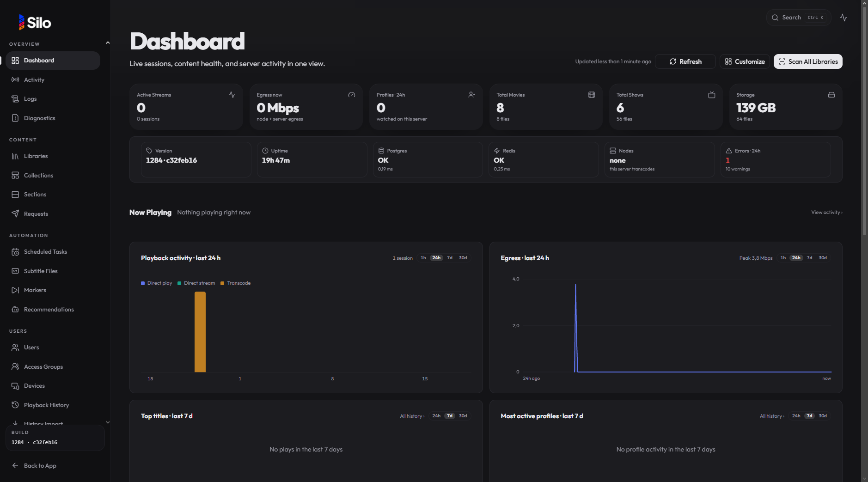
Task: Go Back to App
Action: point(35,466)
